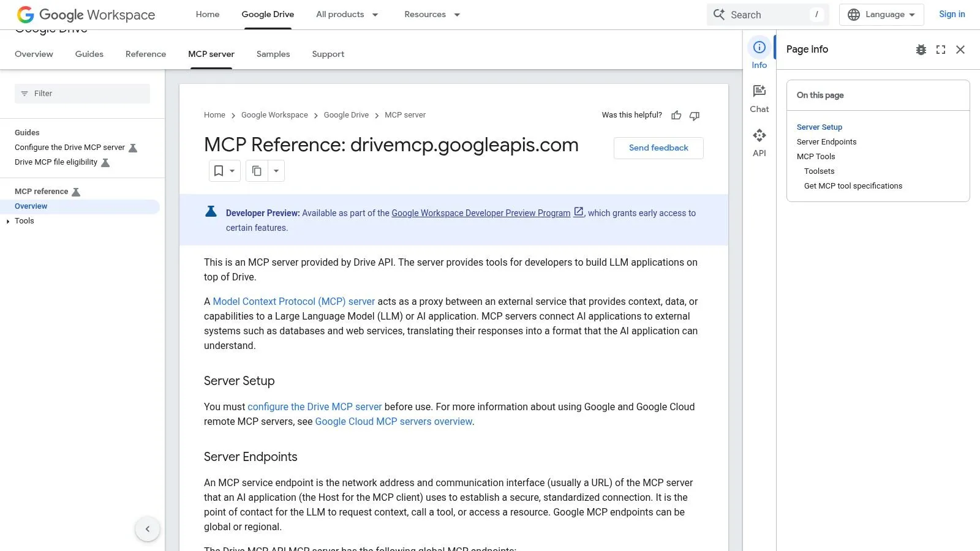Image resolution: width=980 pixels, height=551 pixels.
Task: Open configure the Drive MCP server link
Action: pos(315,407)
